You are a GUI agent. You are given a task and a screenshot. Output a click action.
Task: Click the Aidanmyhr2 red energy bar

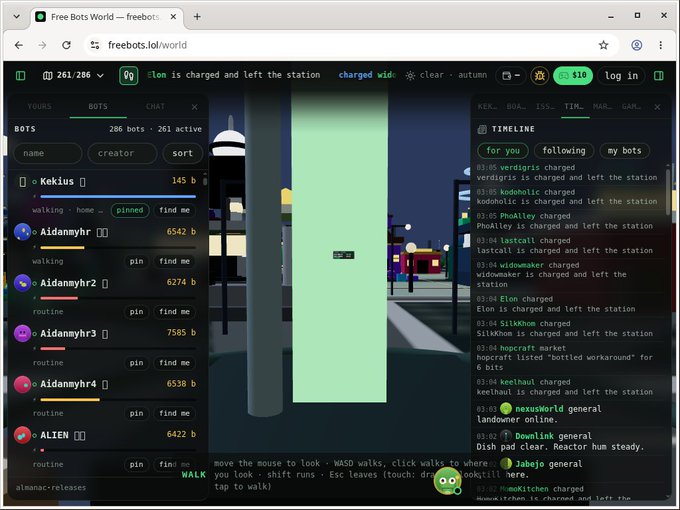59,298
